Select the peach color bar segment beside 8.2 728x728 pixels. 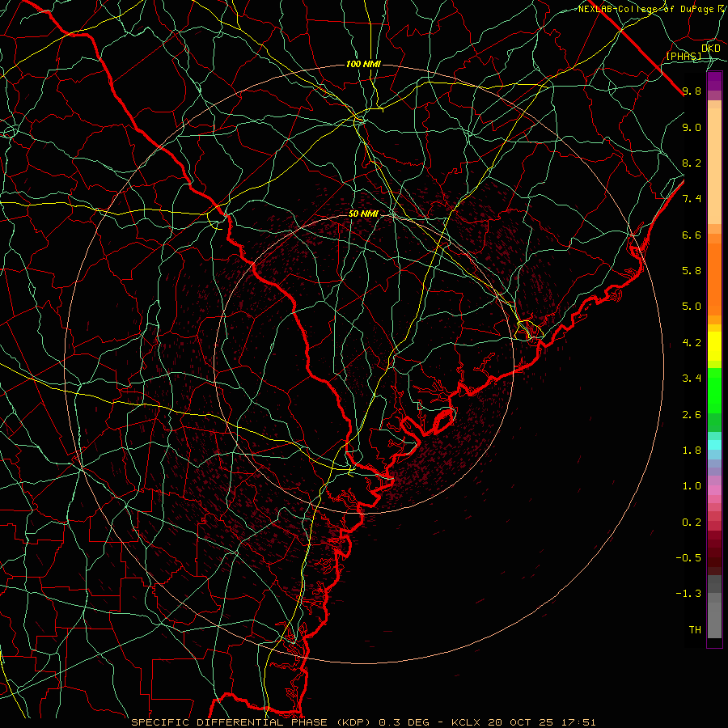[714, 166]
